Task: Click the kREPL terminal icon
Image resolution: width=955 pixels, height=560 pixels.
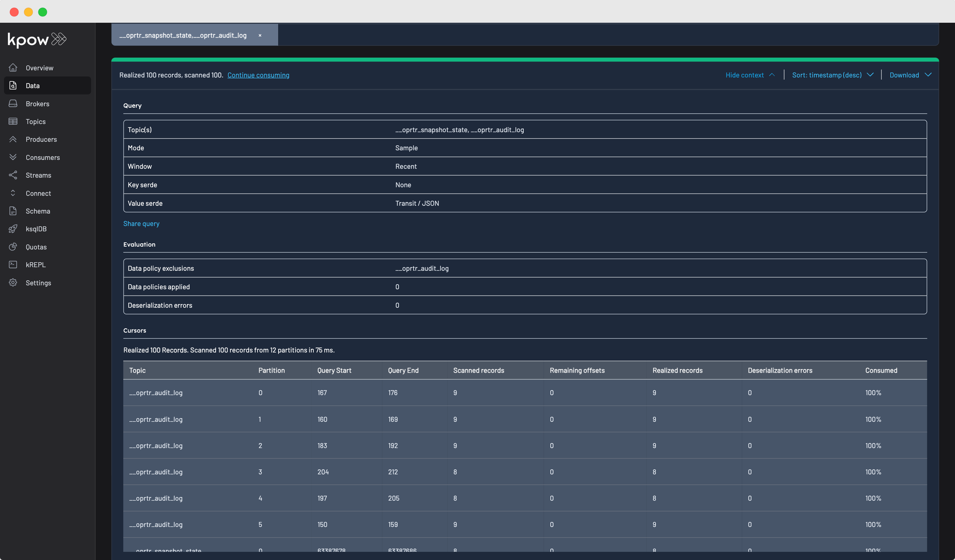Action: tap(13, 264)
